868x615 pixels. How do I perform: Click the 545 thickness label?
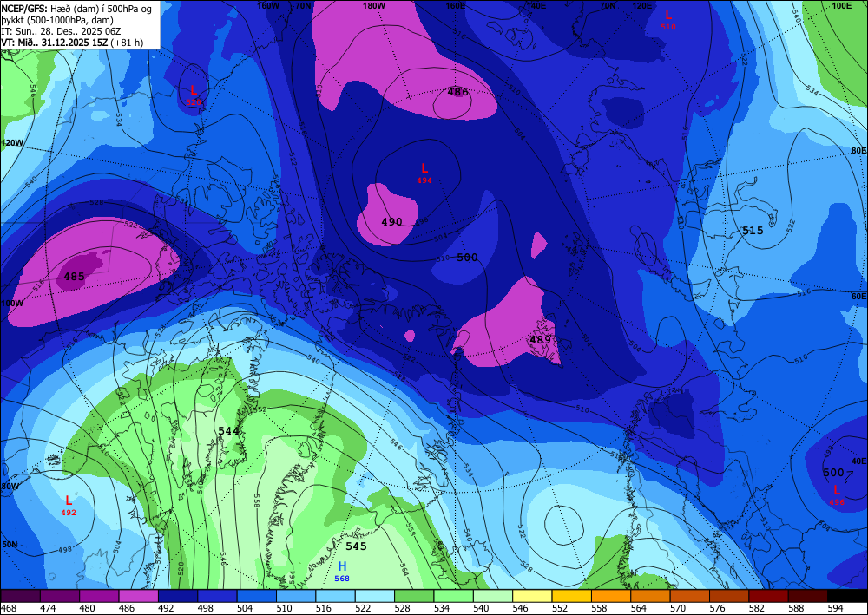pyautogui.click(x=356, y=546)
